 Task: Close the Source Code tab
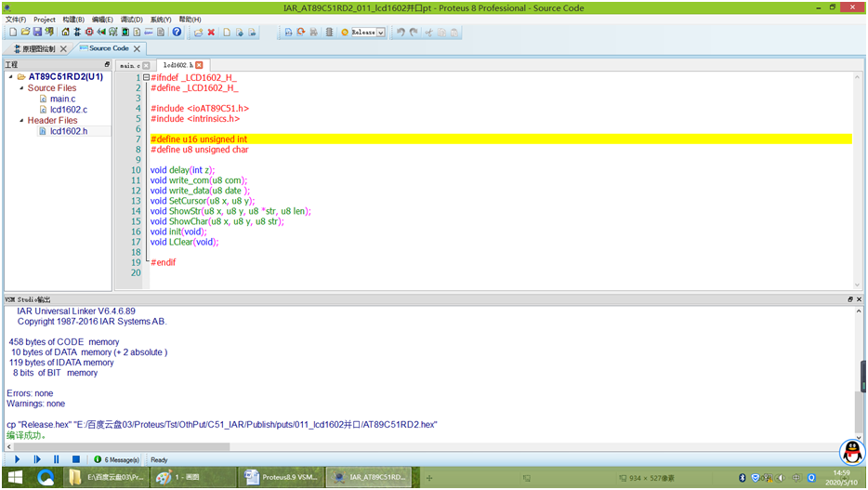(x=137, y=48)
